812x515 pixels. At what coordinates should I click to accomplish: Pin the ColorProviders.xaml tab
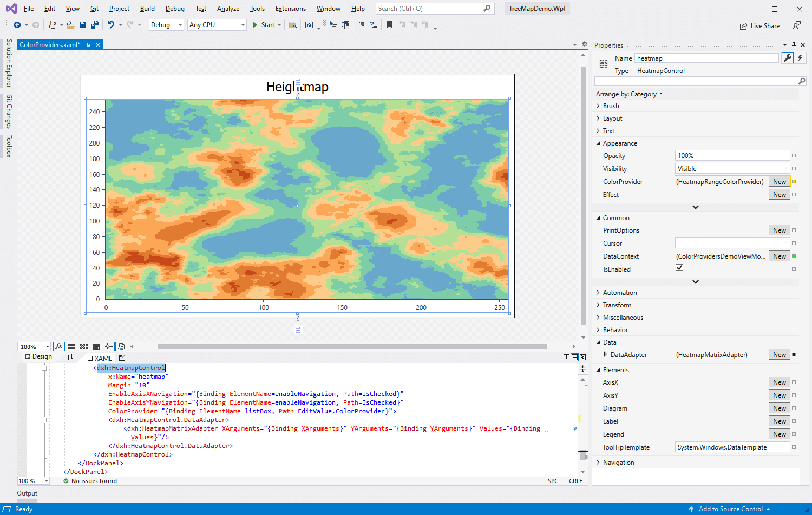click(88, 45)
